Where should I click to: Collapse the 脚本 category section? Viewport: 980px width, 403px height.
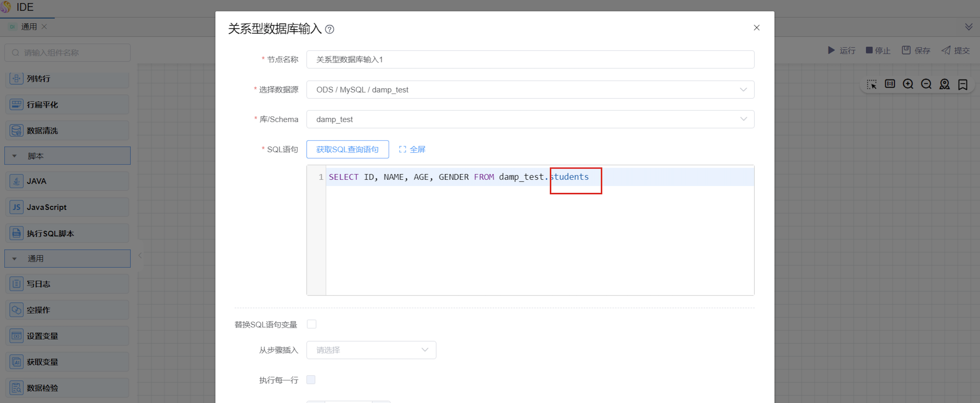pyautogui.click(x=15, y=156)
